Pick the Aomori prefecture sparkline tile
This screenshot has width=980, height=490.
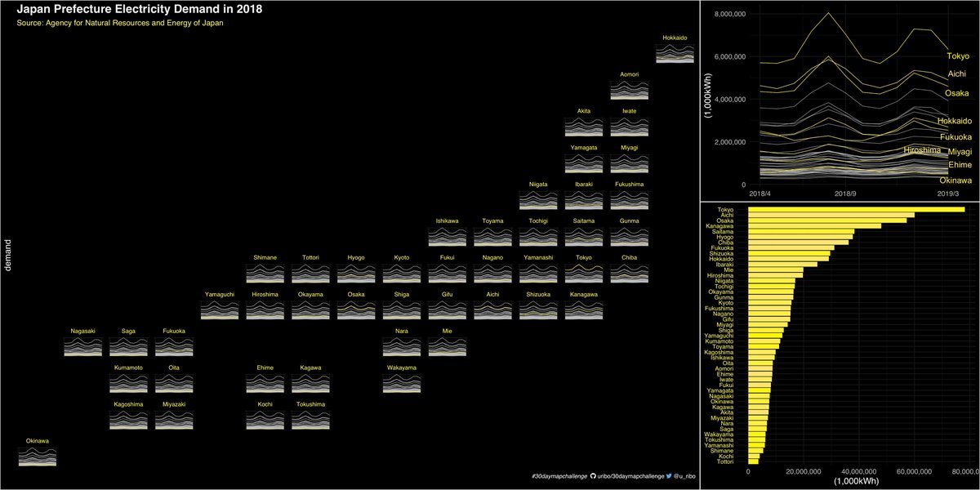pyautogui.click(x=629, y=90)
